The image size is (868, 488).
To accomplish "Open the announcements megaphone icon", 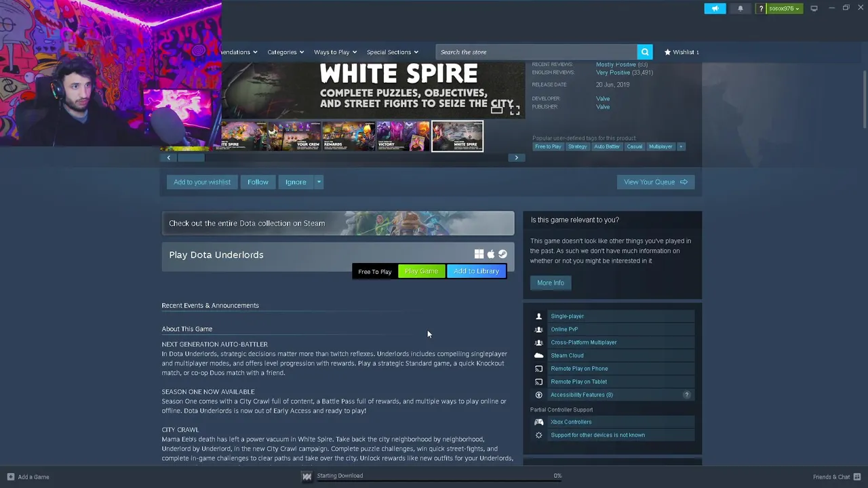I will [715, 8].
